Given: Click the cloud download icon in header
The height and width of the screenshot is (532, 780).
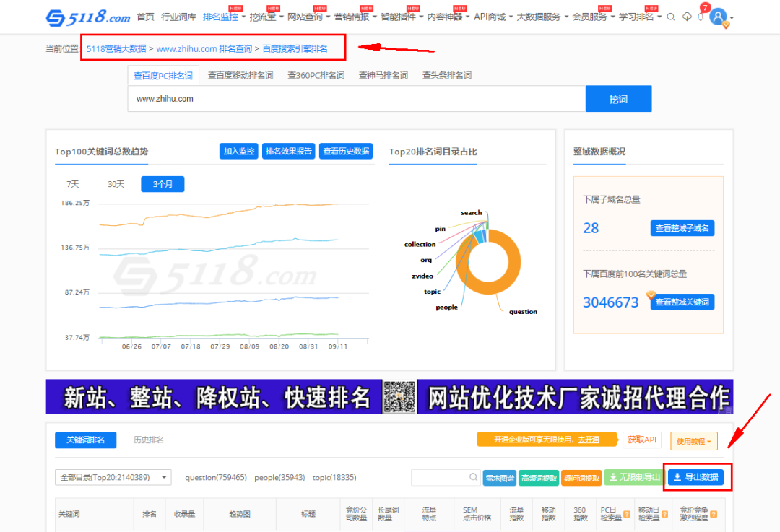Looking at the screenshot, I should pyautogui.click(x=687, y=17).
